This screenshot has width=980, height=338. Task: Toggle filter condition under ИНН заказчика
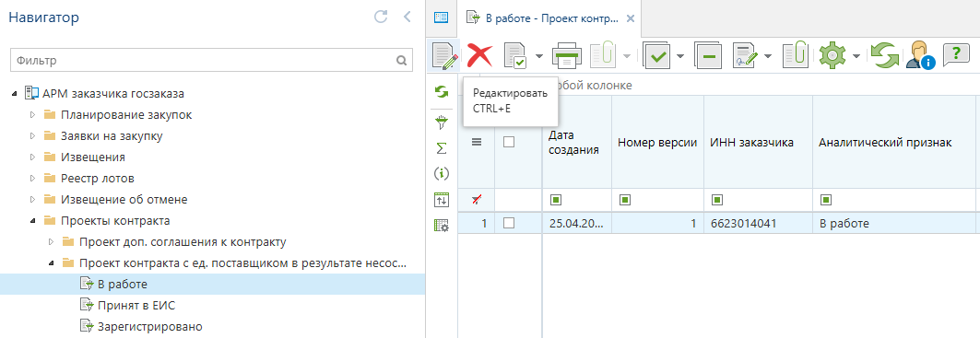(x=717, y=200)
